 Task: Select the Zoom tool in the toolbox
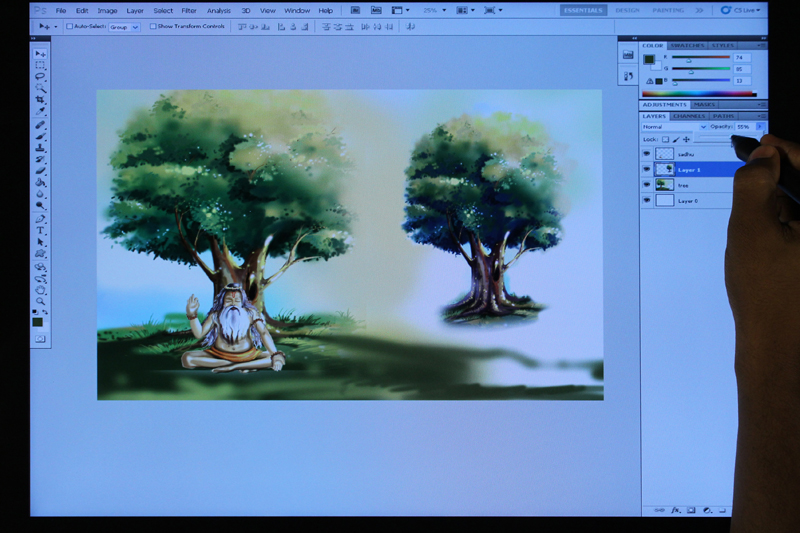point(41,300)
